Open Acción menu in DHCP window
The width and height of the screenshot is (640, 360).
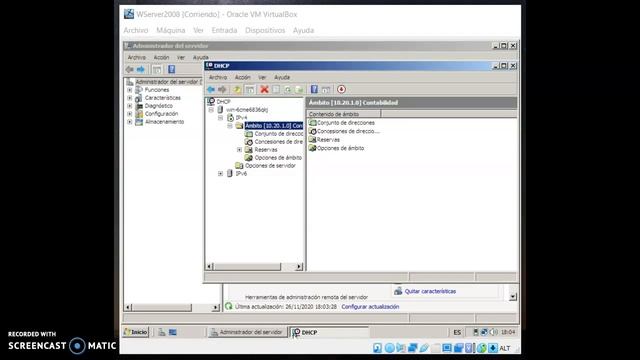click(242, 77)
